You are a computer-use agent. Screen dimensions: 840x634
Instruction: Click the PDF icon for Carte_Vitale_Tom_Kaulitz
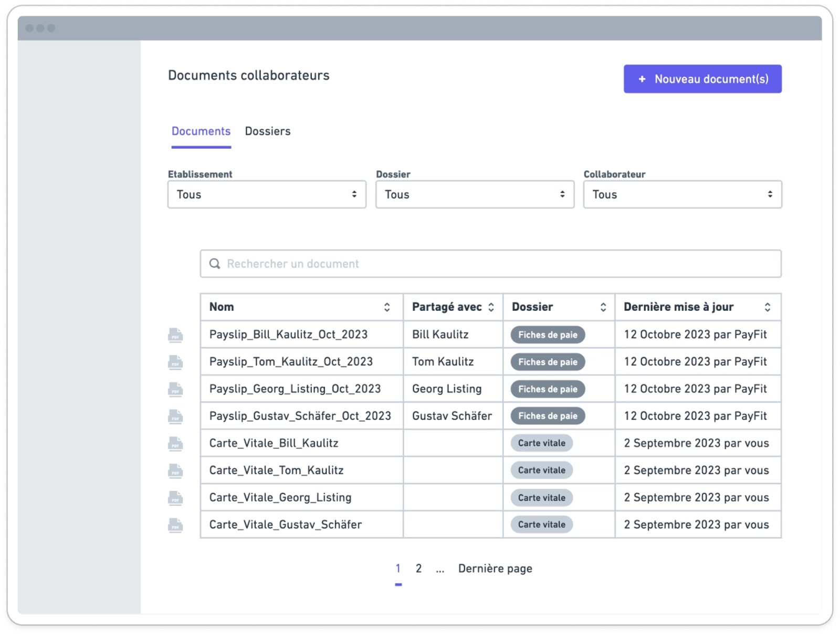(x=175, y=471)
